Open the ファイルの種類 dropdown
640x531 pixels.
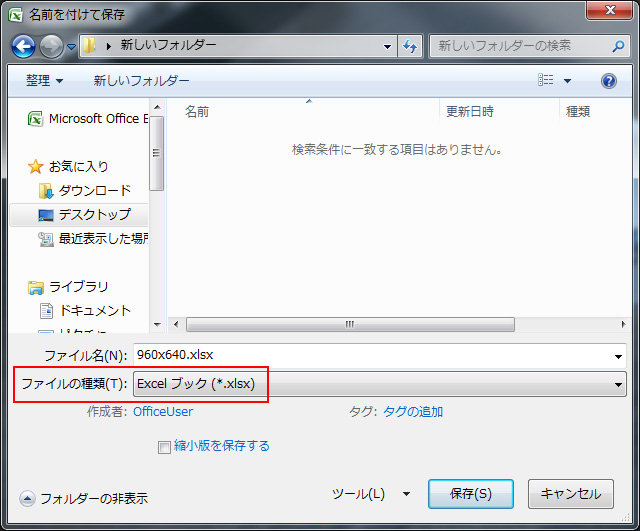pyautogui.click(x=380, y=383)
